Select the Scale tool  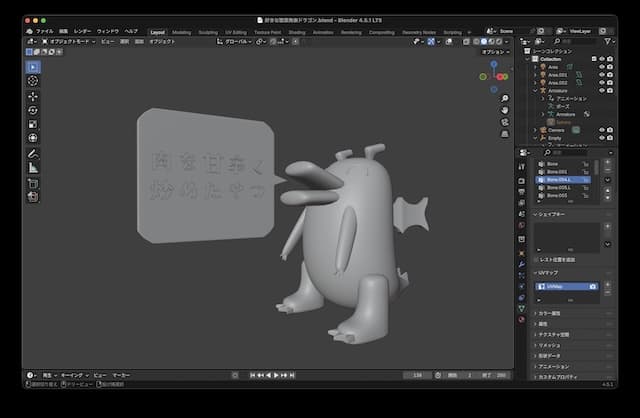(x=32, y=124)
